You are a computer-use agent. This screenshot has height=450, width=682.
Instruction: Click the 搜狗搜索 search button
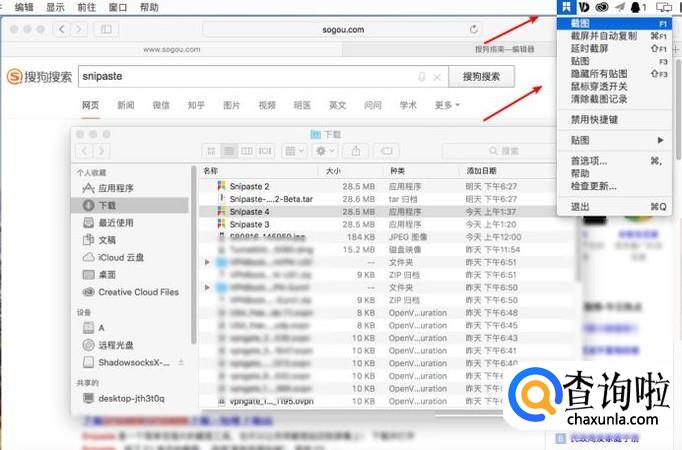click(481, 77)
